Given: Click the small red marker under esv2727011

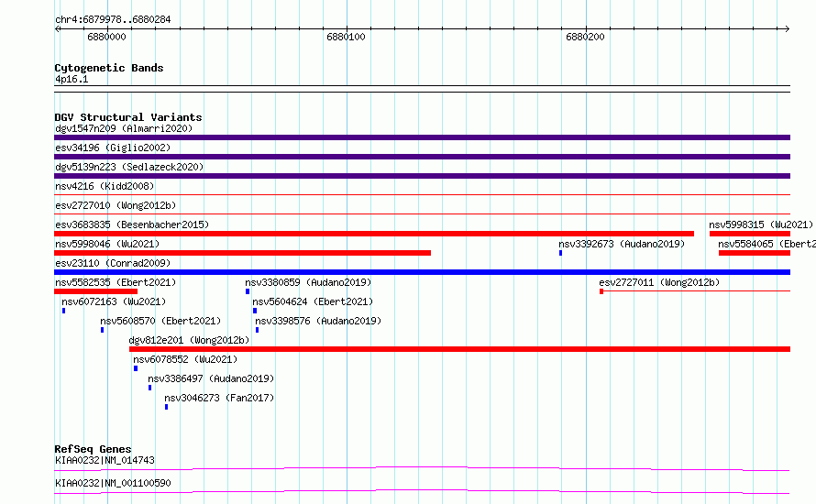Looking at the screenshot, I should pos(601,291).
